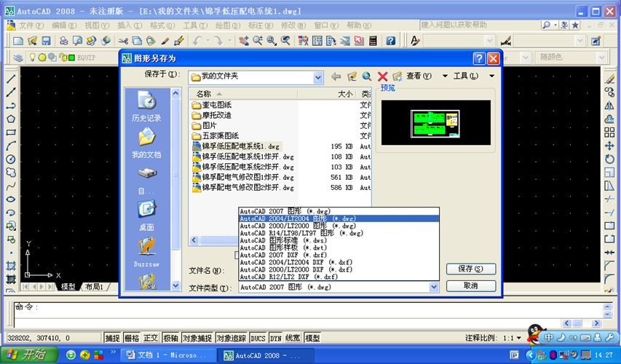This screenshot has height=364, width=621.
Task: Open the 文件类型 dropdown arrow
Action: click(x=434, y=287)
